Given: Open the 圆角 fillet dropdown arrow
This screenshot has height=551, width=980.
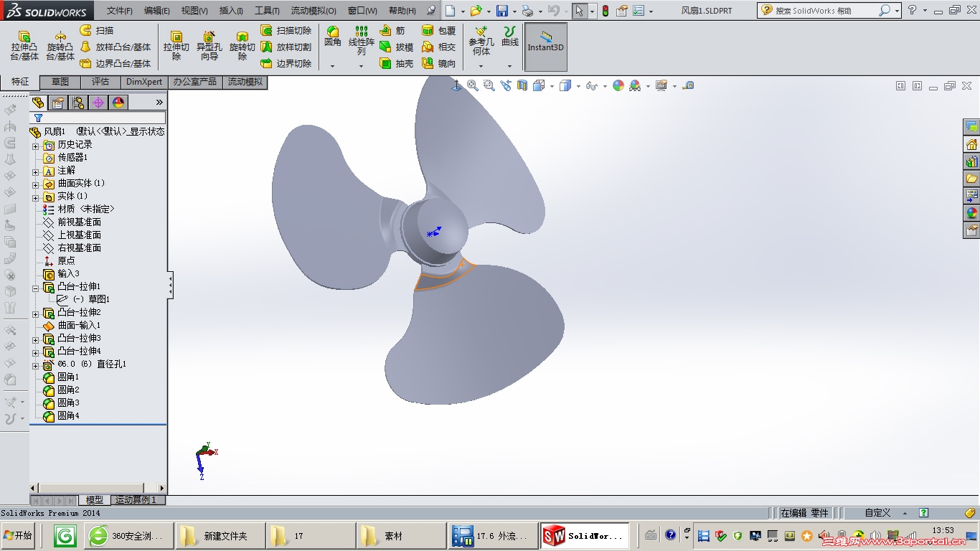Looking at the screenshot, I should (332, 66).
